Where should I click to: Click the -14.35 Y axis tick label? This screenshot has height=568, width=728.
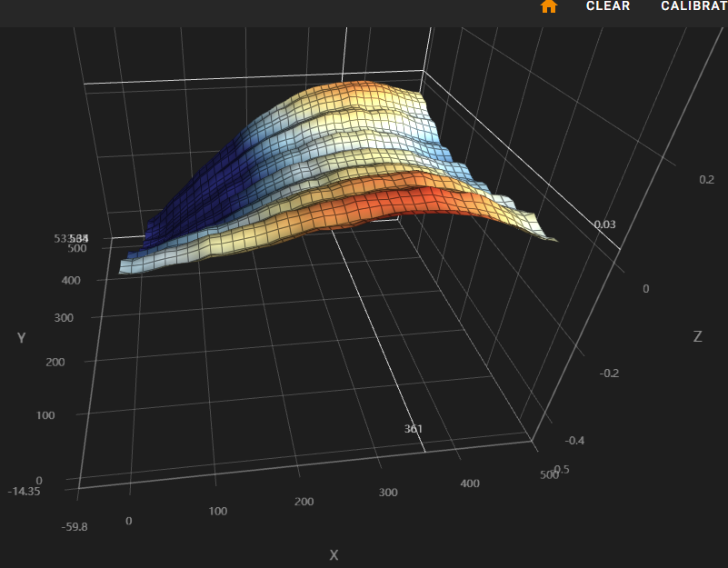point(25,492)
